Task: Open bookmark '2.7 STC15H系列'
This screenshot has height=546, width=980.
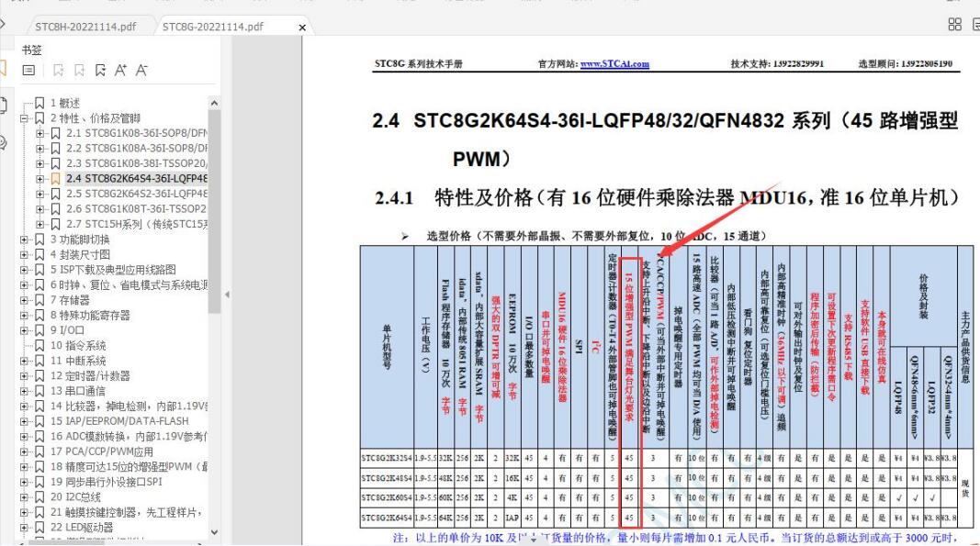Action: tap(137, 224)
